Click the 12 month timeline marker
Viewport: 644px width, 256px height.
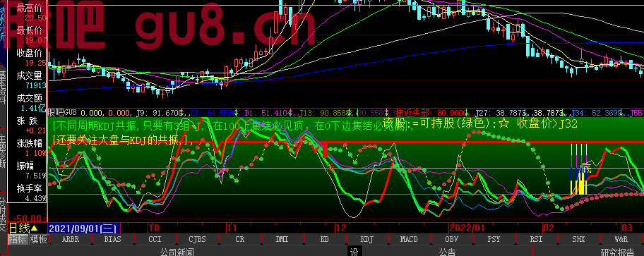point(341,228)
